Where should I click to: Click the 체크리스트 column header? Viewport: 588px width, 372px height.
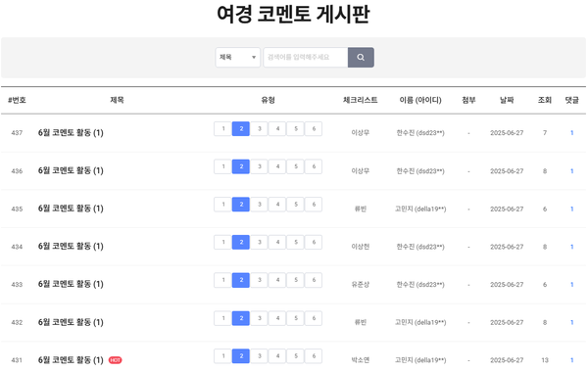[x=361, y=100]
